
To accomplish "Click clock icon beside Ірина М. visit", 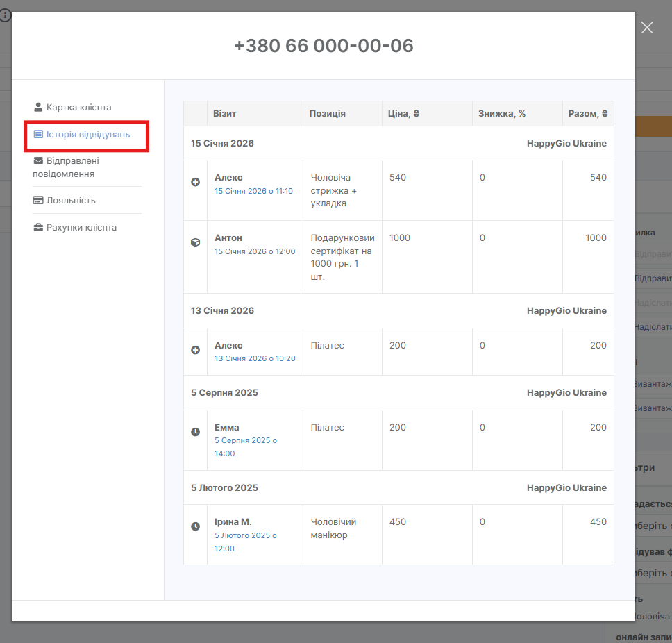I will click(x=196, y=526).
